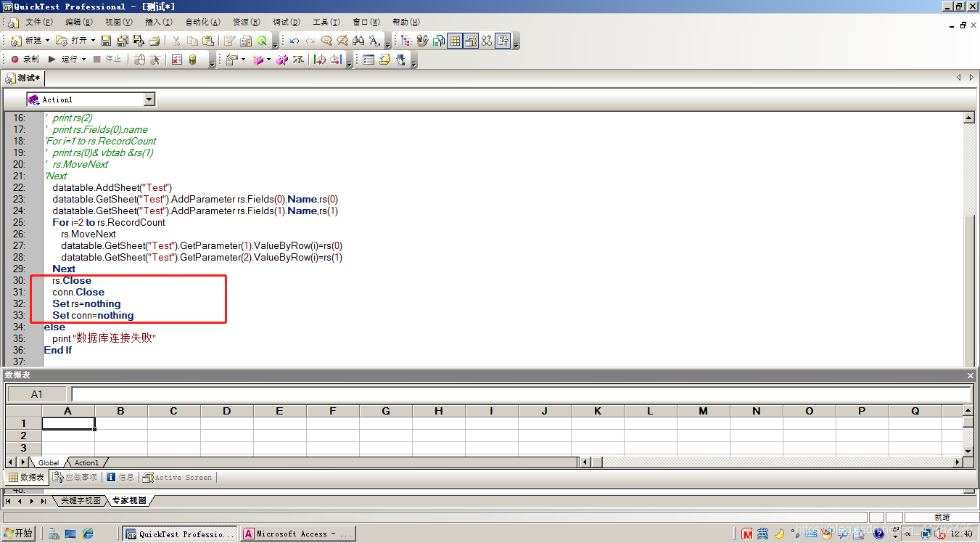This screenshot has height=543, width=980.
Task: Click the Stop square icon
Action: tap(97, 60)
